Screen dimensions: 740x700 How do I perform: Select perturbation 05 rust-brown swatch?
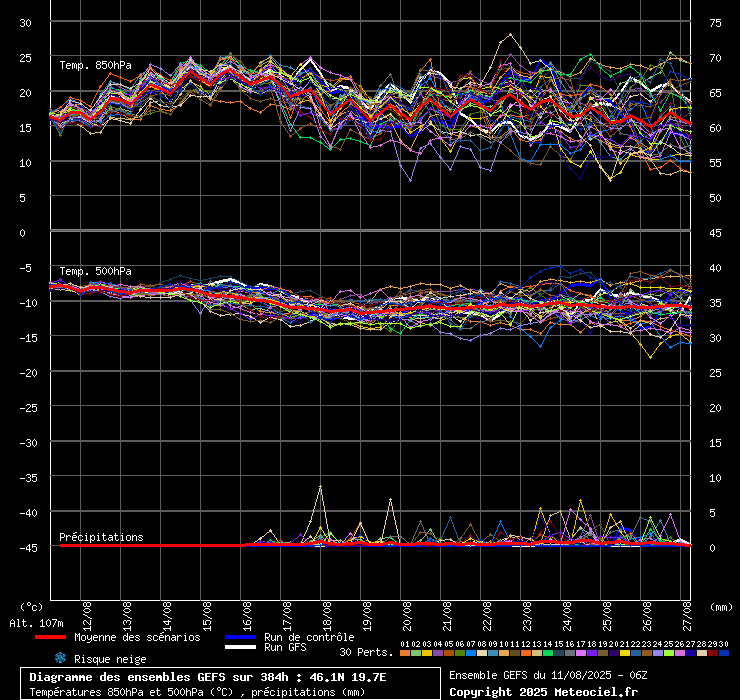click(449, 653)
